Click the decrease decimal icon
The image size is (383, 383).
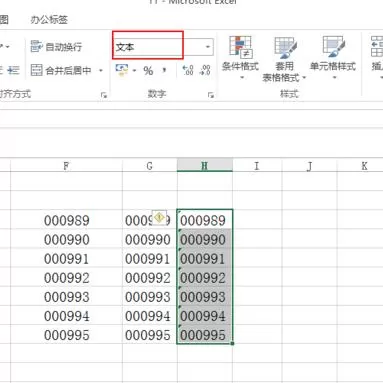[x=205, y=70]
